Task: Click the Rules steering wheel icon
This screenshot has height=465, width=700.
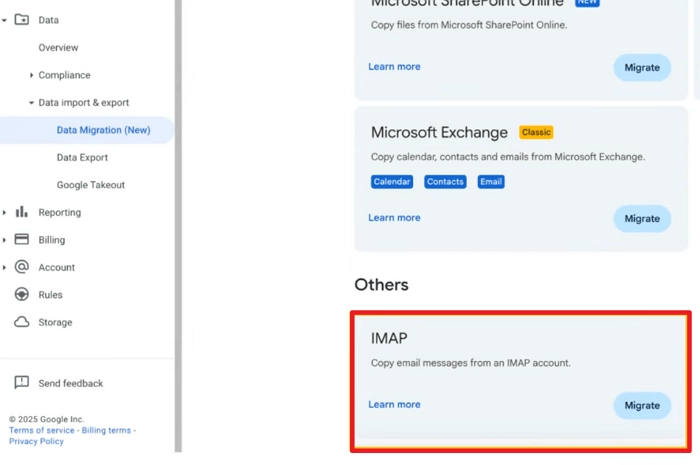Action: point(21,295)
